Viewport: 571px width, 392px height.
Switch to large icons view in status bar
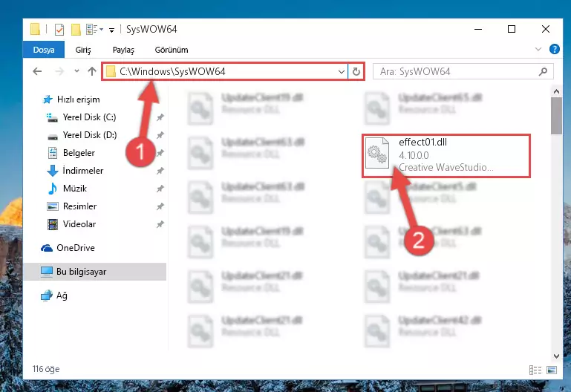coord(552,370)
